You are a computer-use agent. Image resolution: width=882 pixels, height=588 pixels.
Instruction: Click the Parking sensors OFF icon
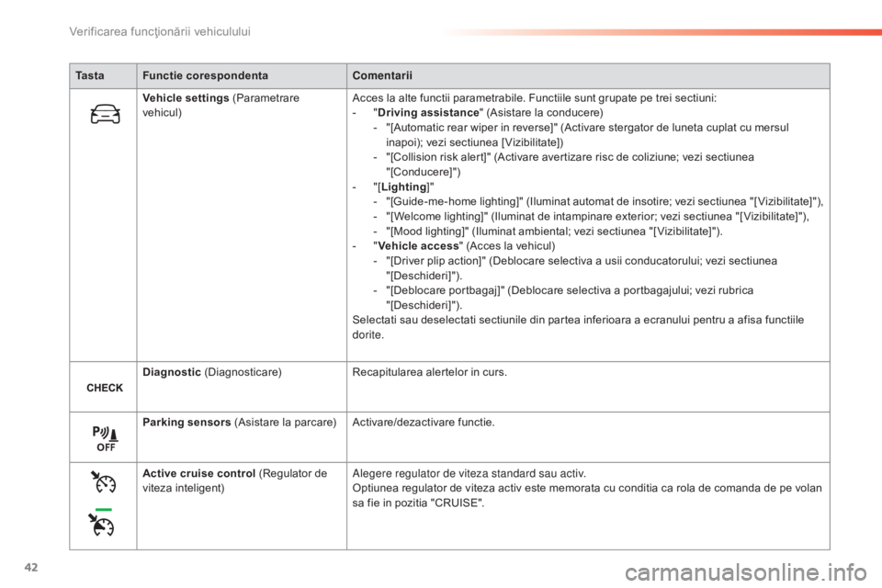point(105,439)
